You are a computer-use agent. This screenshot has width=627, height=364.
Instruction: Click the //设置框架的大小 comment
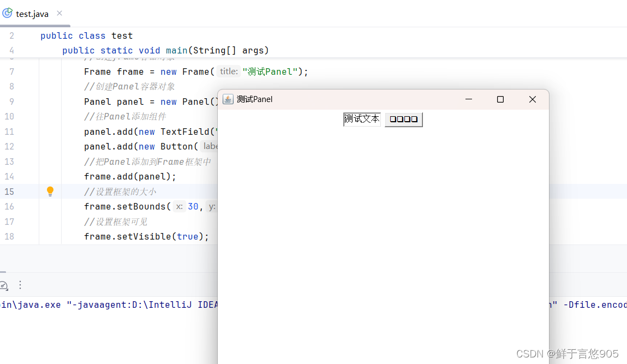[120, 192]
